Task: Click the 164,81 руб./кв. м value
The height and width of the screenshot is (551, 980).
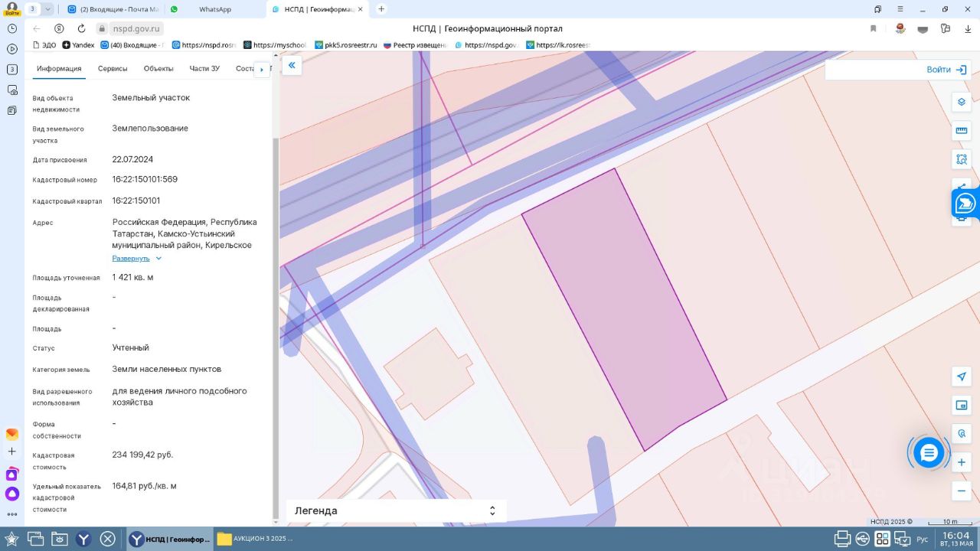Action: click(x=145, y=486)
